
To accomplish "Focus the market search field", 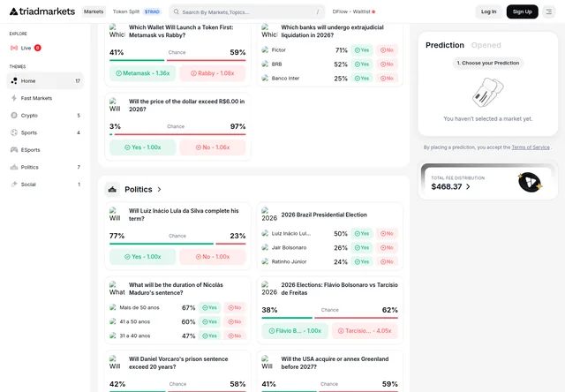I will (247, 11).
